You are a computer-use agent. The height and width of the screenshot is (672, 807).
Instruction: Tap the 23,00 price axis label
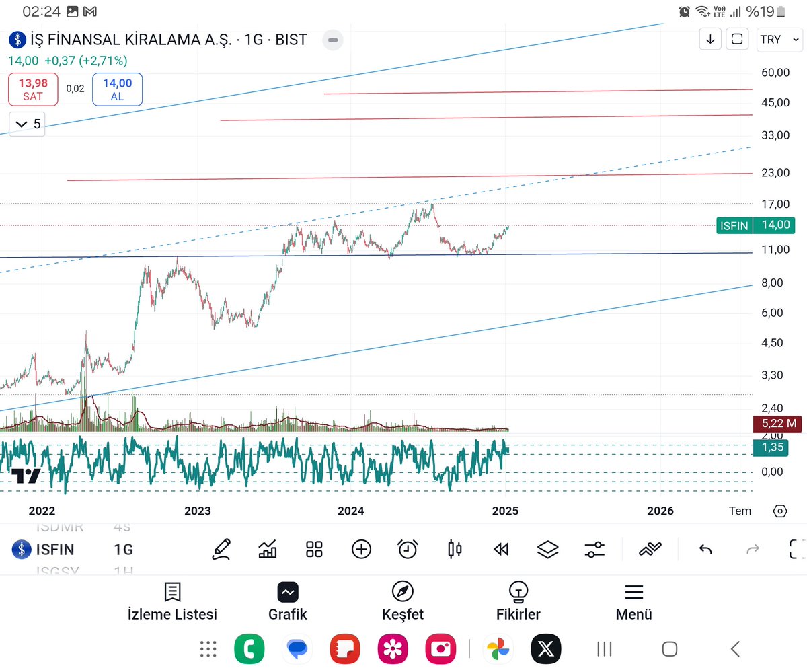775,172
